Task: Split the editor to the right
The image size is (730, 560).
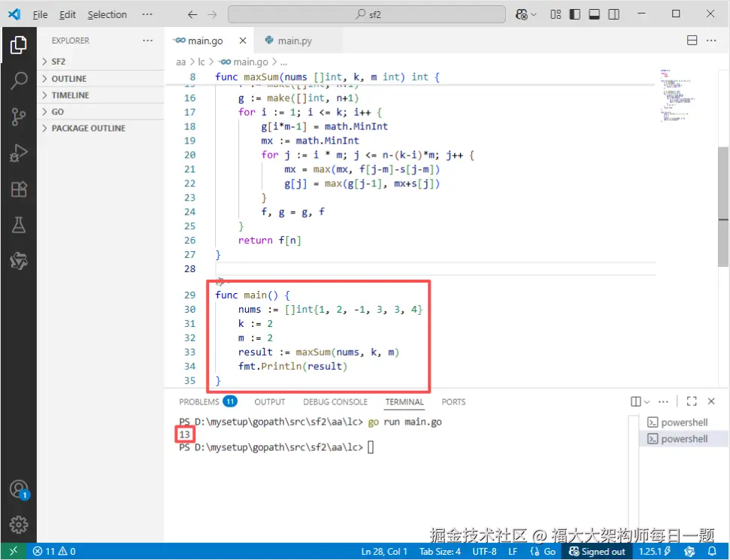Action: 692,41
